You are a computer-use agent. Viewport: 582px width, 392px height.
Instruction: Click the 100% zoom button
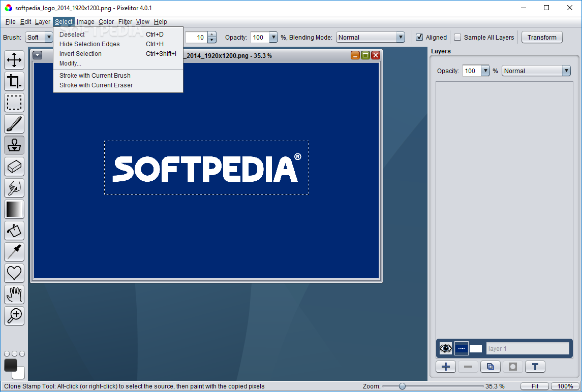(x=565, y=386)
